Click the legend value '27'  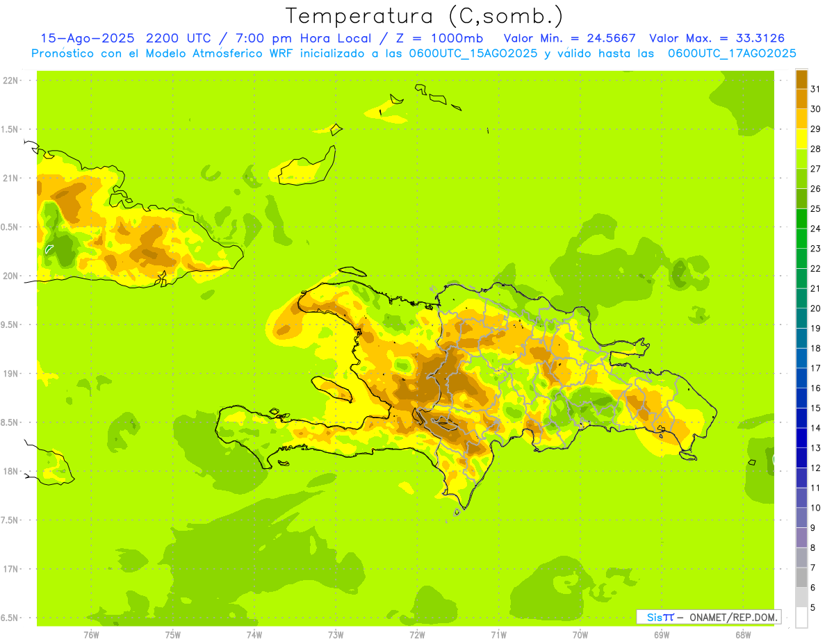[x=816, y=169]
